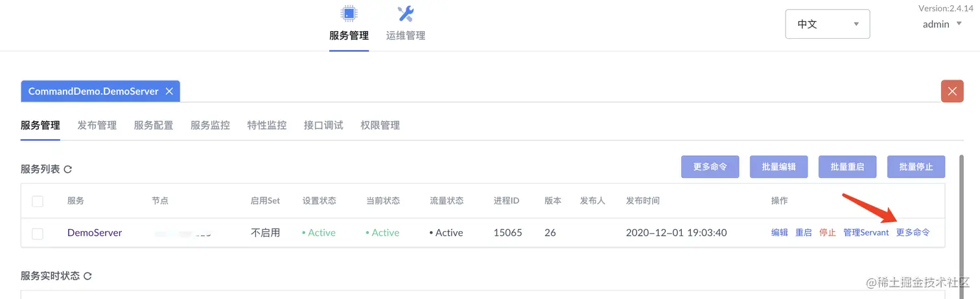Click 重启 link in DemoServer row
The image size is (980, 299).
(804, 233)
